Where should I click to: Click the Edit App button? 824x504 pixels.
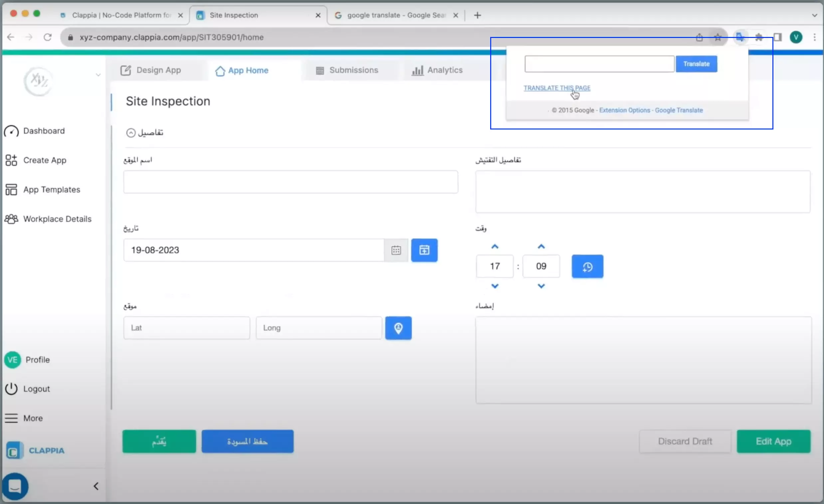point(773,441)
